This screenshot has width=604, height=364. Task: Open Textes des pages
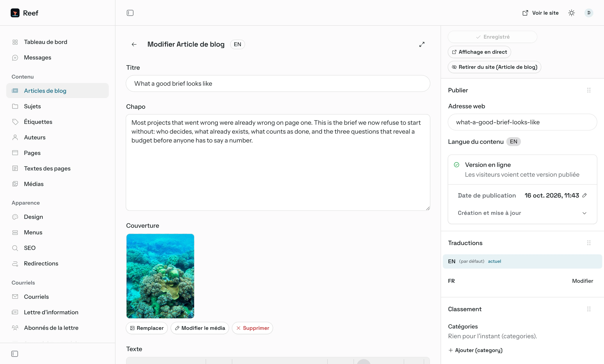[57, 168]
